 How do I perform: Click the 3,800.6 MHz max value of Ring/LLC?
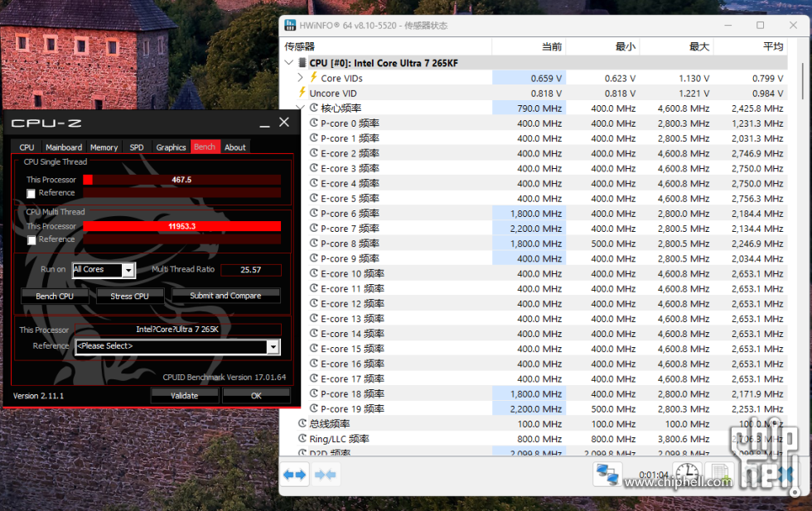[x=684, y=439]
